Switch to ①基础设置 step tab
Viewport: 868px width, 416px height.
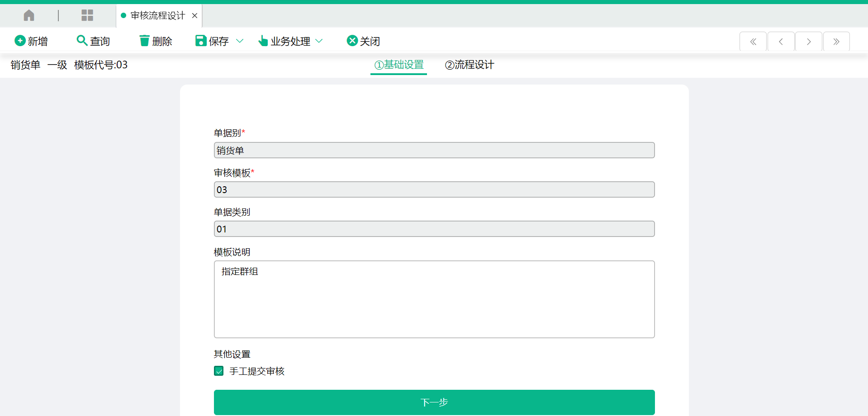(x=399, y=65)
